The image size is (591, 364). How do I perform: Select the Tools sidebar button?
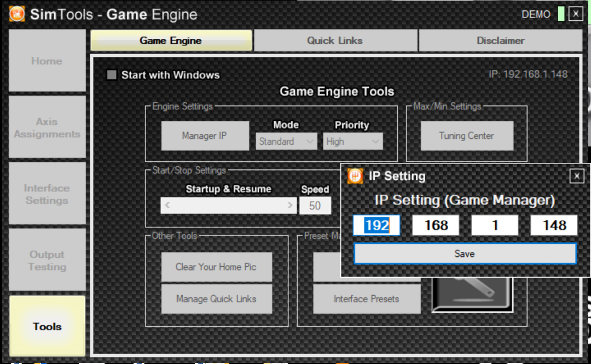pyautogui.click(x=47, y=326)
